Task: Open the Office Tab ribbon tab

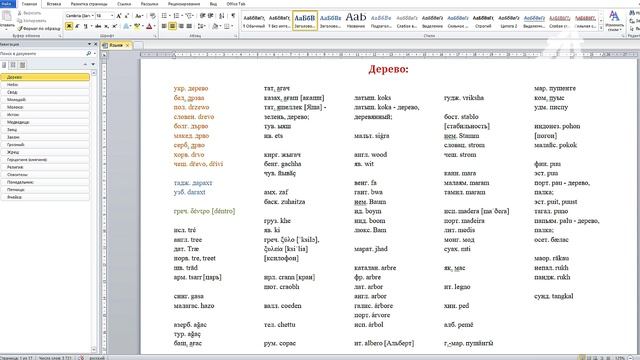Action: coord(236,4)
